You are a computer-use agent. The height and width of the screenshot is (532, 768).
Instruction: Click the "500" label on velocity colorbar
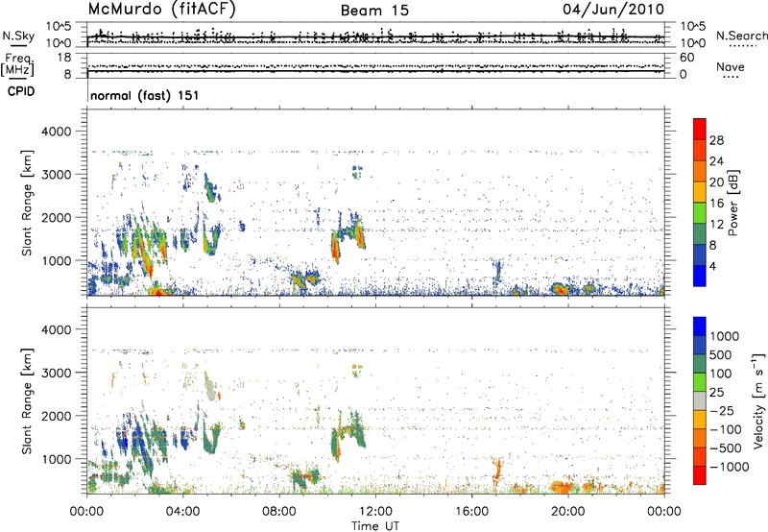[719, 354]
